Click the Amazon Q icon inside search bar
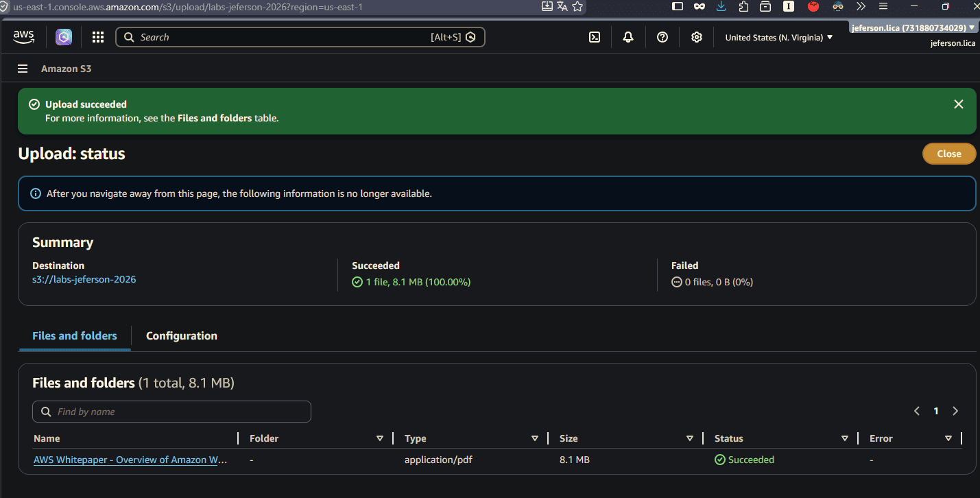The width and height of the screenshot is (980, 498). [470, 37]
